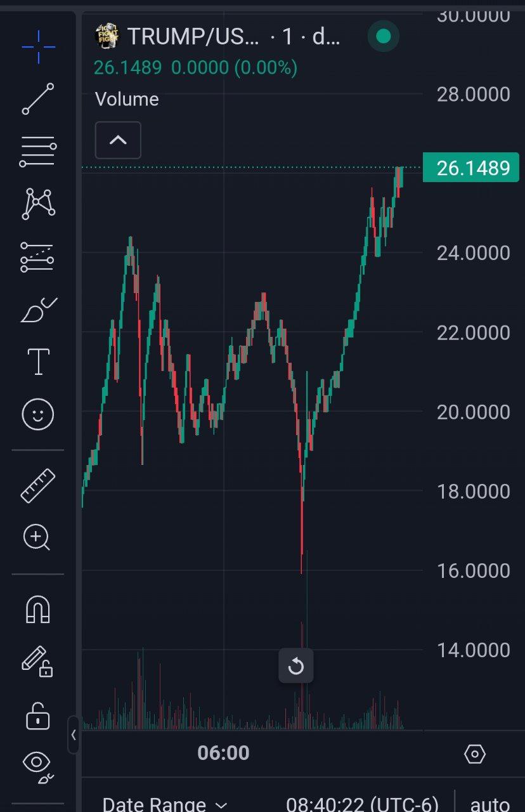Click the 06:00 time axis label
Viewport: 525px width, 812px height.
[x=223, y=753]
